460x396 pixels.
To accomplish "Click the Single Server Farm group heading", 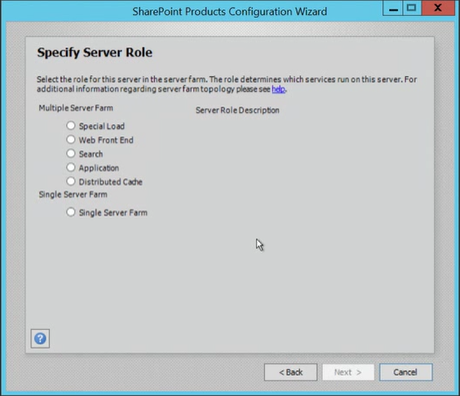I will pos(73,194).
